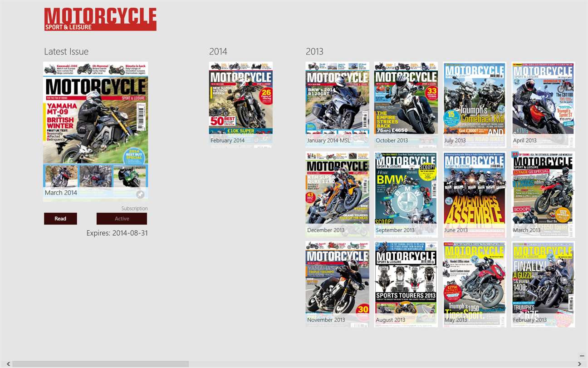588x368 pixels.
Task: Click the Latest Issue heading
Action: pyautogui.click(x=66, y=51)
